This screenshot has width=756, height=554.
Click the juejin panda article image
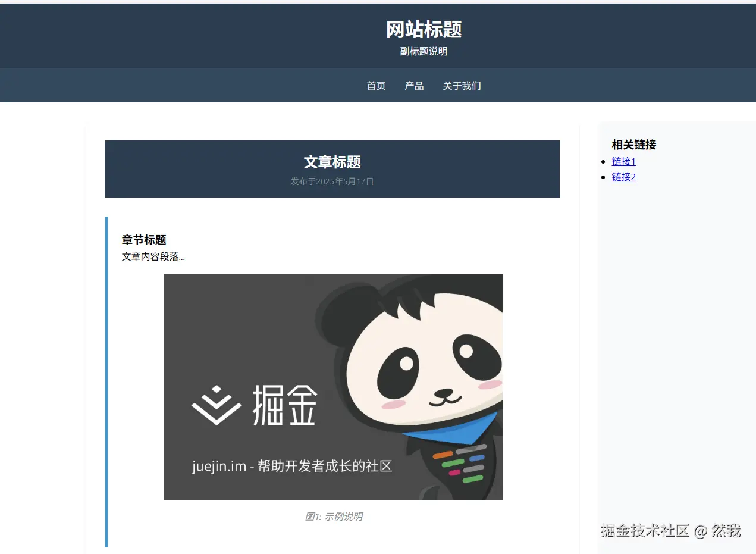tap(333, 387)
